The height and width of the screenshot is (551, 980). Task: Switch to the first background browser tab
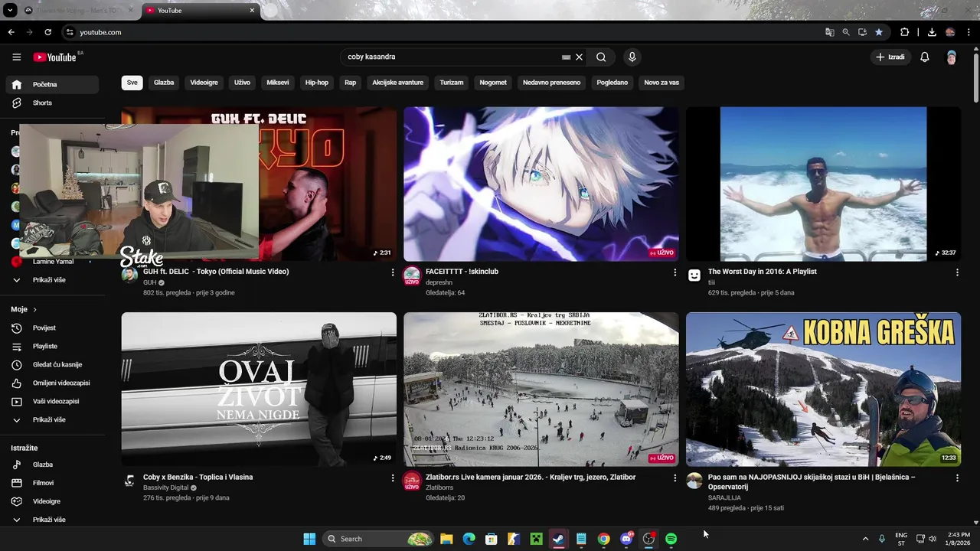pyautogui.click(x=78, y=11)
